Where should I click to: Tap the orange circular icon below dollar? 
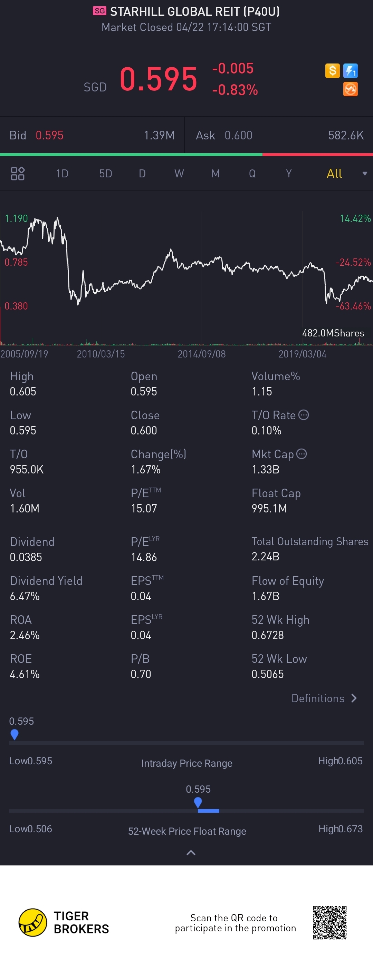pos(350,89)
